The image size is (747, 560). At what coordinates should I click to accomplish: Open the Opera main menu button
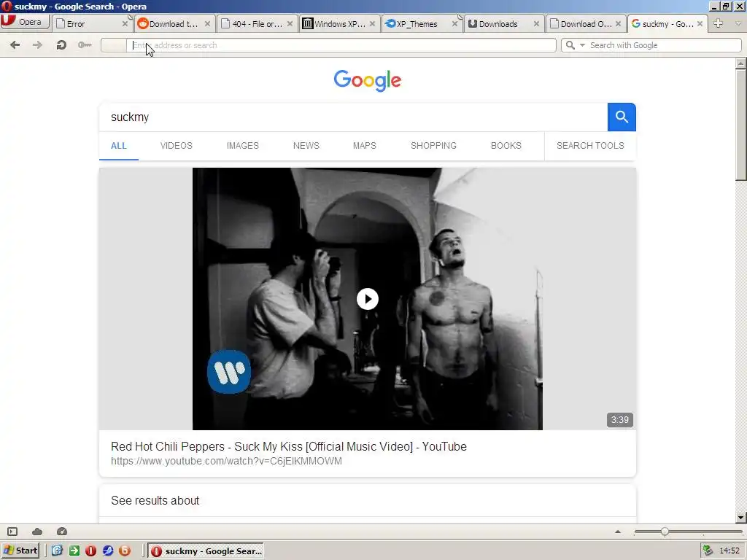[25, 23]
